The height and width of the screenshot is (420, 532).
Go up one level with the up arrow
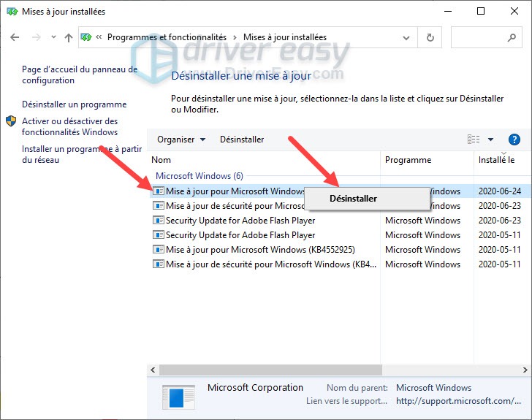point(69,37)
